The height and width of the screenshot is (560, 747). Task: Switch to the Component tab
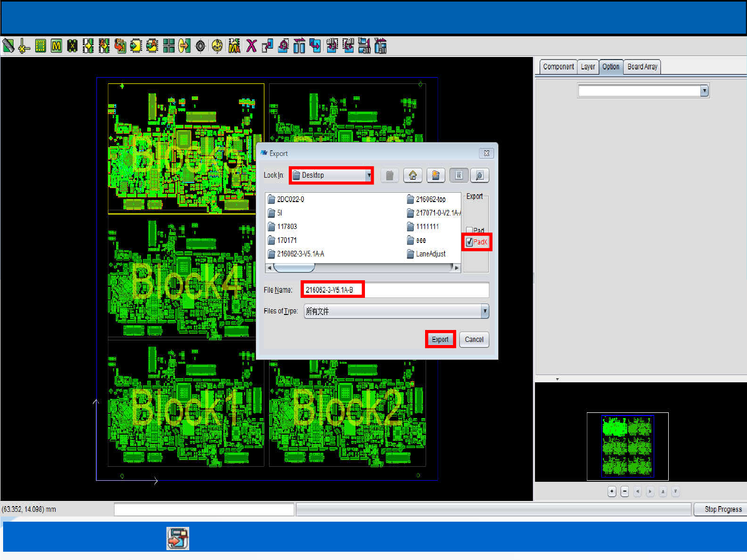pos(558,67)
